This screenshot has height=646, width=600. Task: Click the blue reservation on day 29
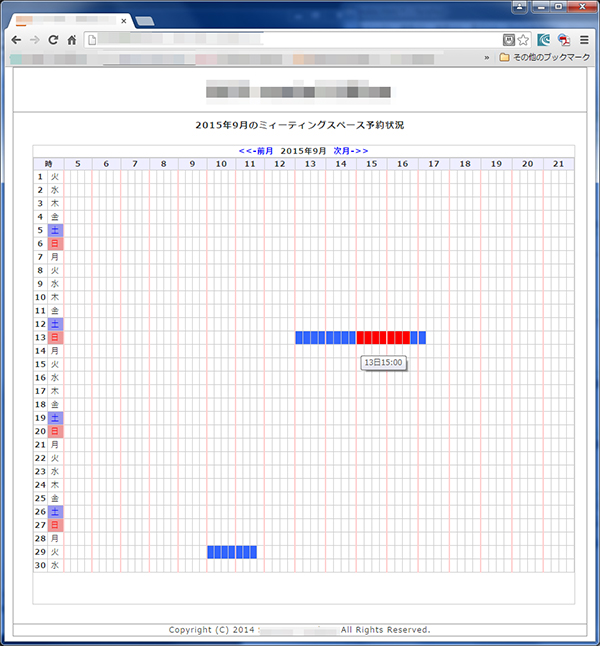click(232, 552)
